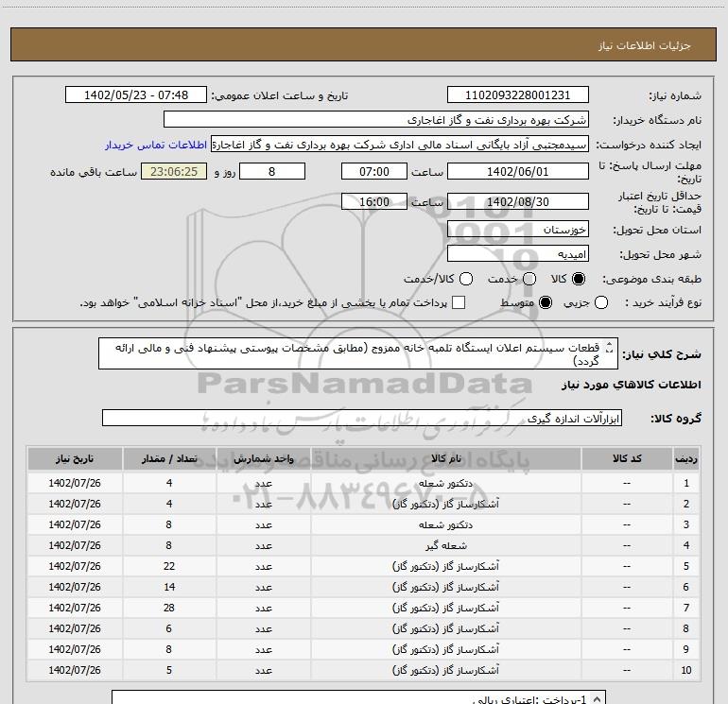
Task: Open the اطلاعات تماس خریدار link
Action: [156, 145]
